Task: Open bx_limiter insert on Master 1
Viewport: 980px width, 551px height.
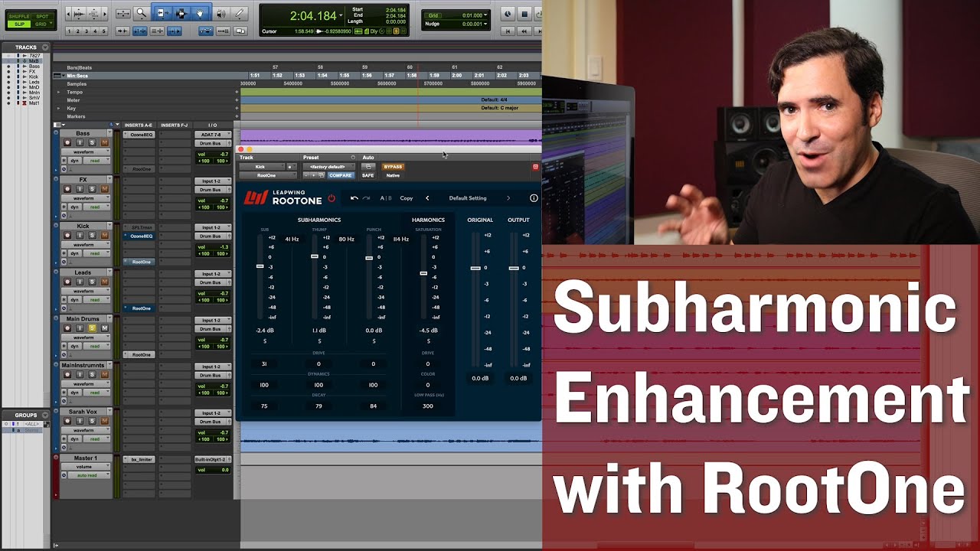Action: (139, 459)
